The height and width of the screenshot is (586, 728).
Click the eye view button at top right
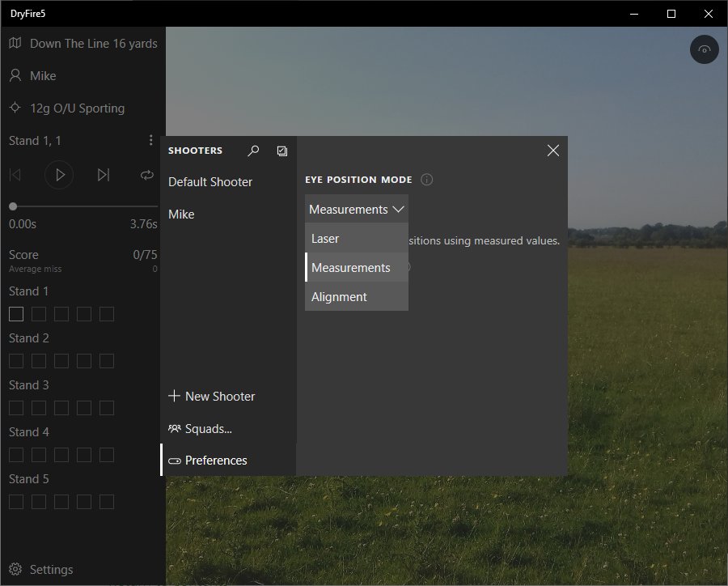click(705, 50)
